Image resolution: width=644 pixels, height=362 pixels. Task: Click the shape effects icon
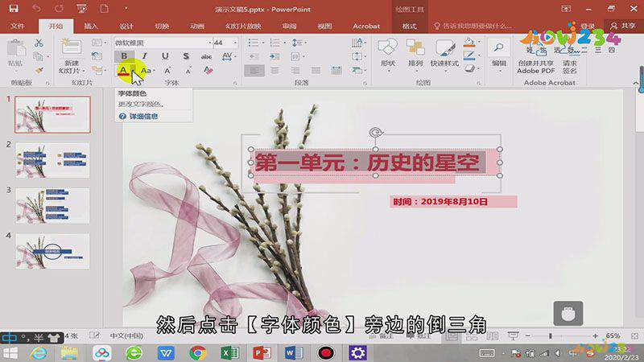coord(470,69)
